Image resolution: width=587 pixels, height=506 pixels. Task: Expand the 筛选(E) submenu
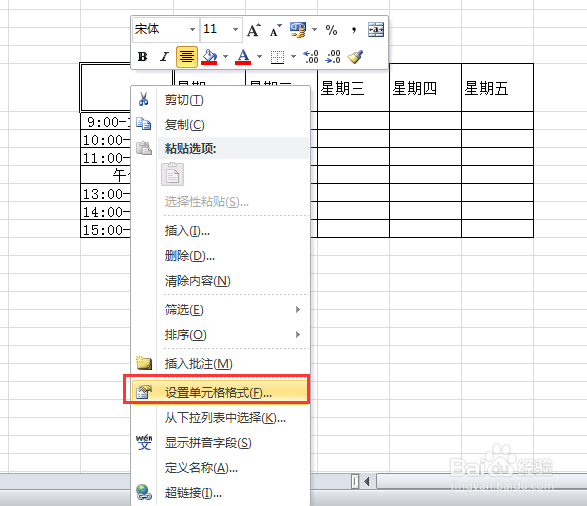[x=220, y=310]
